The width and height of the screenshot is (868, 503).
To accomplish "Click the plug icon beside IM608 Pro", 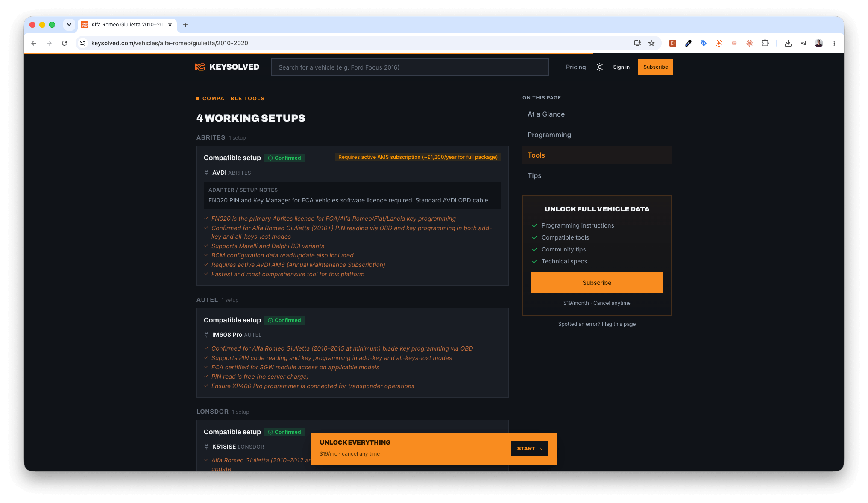I will (x=207, y=335).
